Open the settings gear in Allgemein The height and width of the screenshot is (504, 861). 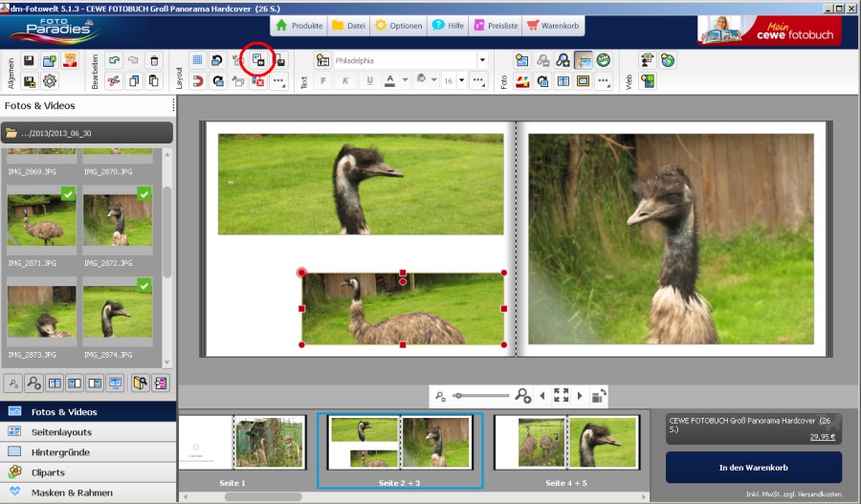(x=50, y=81)
